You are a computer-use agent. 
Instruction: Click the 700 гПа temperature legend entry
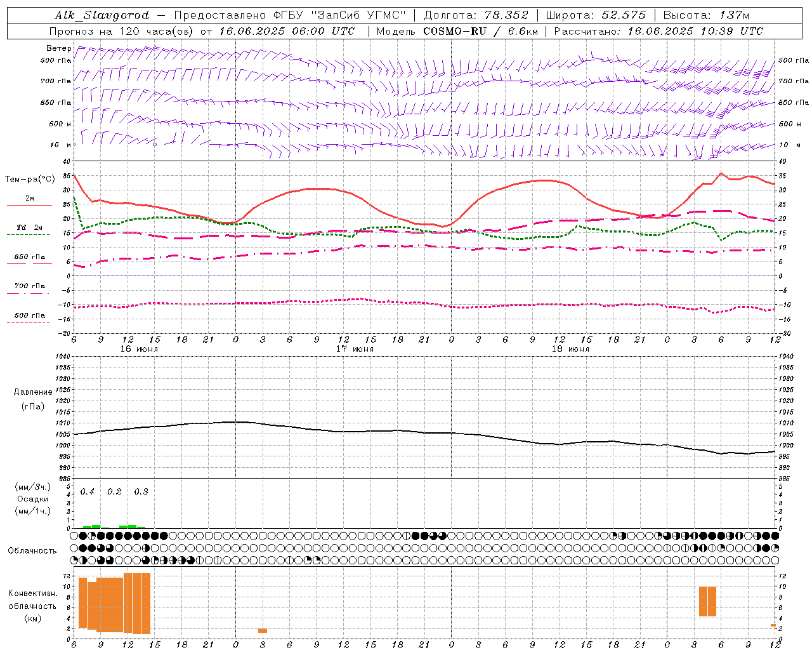click(29, 286)
